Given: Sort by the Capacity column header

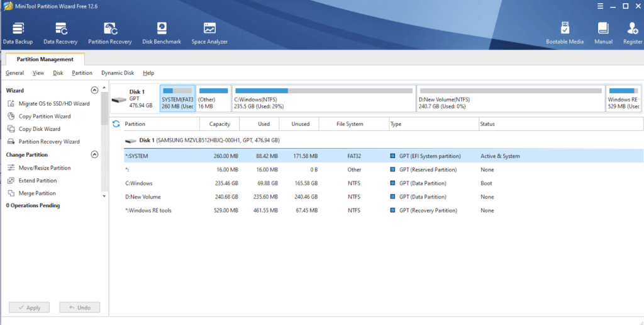Looking at the screenshot, I should [x=219, y=124].
